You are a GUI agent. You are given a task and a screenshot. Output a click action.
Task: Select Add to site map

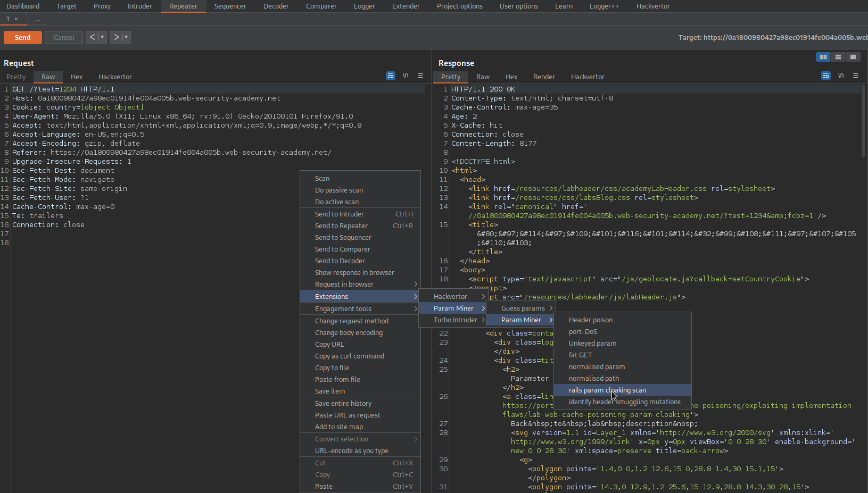point(360,427)
